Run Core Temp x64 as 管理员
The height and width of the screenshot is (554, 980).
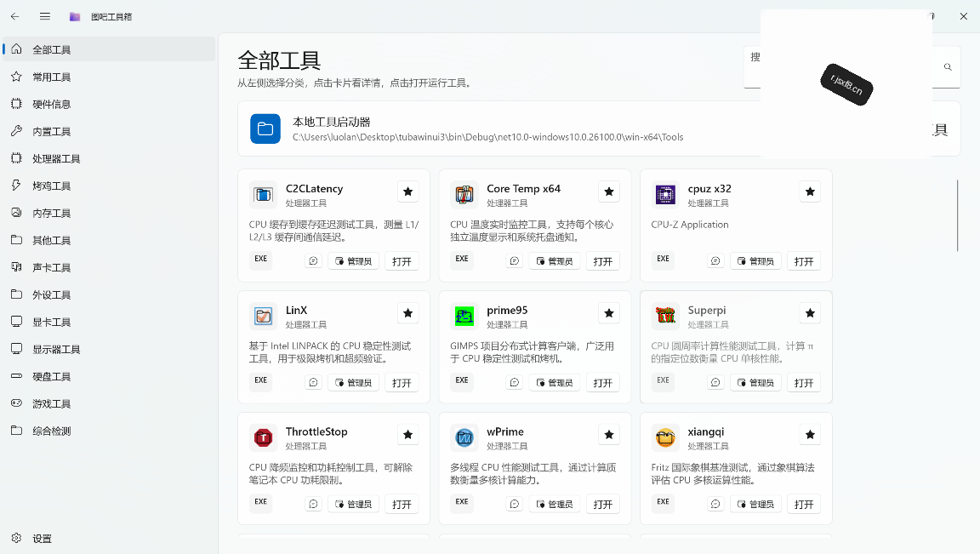point(555,261)
